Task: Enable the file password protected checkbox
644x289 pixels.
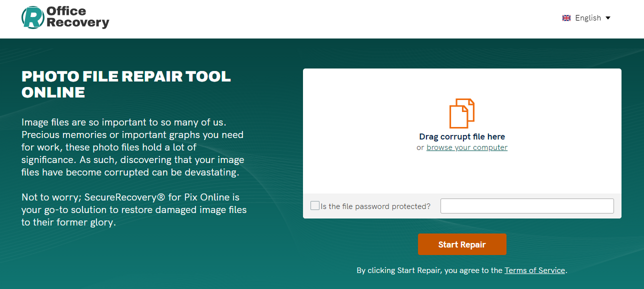Action: [x=315, y=205]
